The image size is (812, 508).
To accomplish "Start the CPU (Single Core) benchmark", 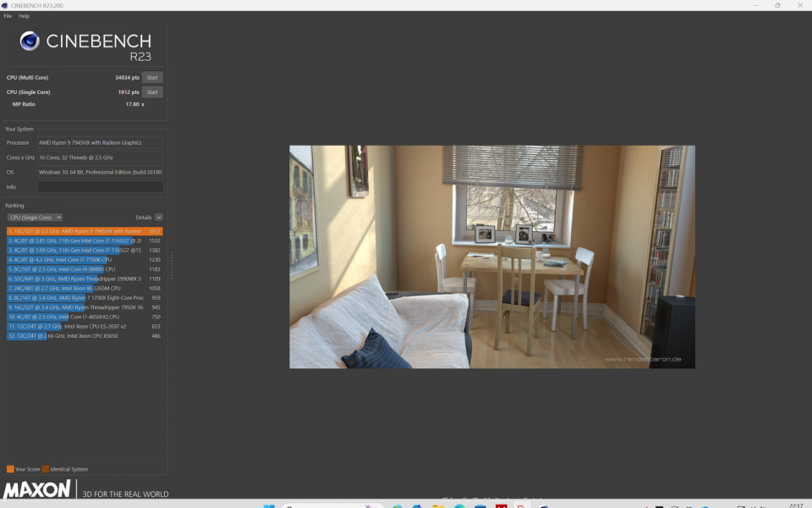I will click(152, 91).
